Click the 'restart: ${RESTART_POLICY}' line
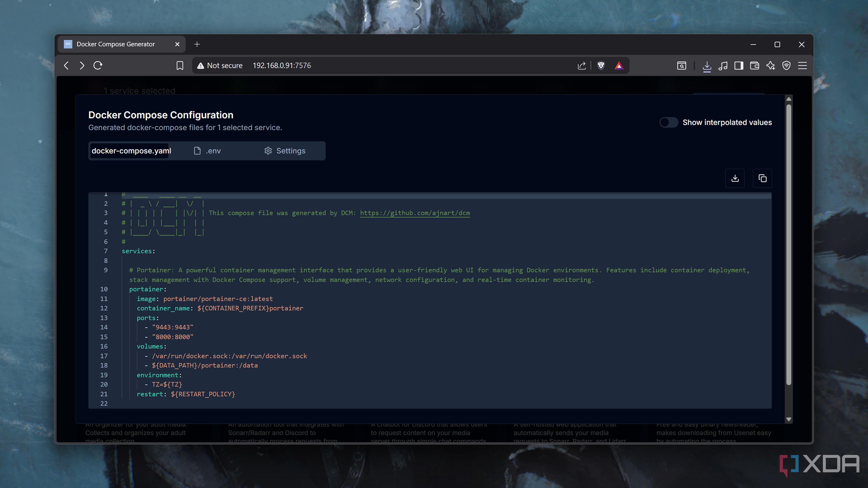Viewport: 868px width, 488px height. (x=186, y=394)
